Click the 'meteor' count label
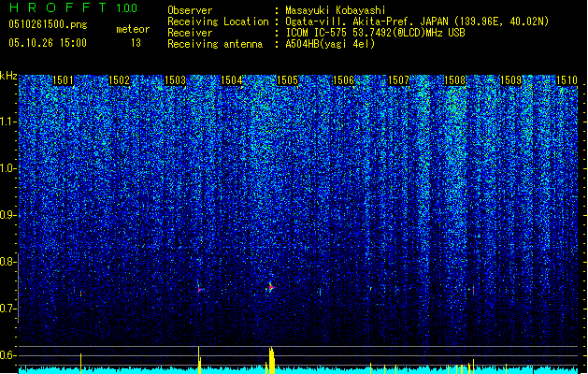Screen dimensions: 588x374 (x=133, y=29)
